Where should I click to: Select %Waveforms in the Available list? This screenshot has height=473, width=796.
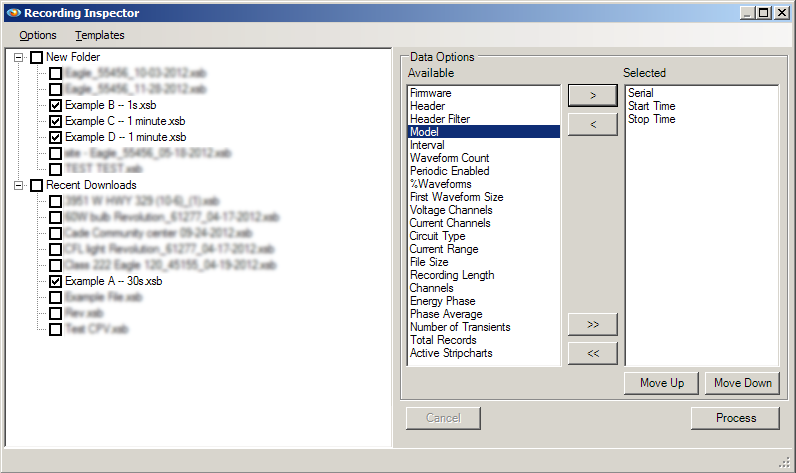coord(484,184)
